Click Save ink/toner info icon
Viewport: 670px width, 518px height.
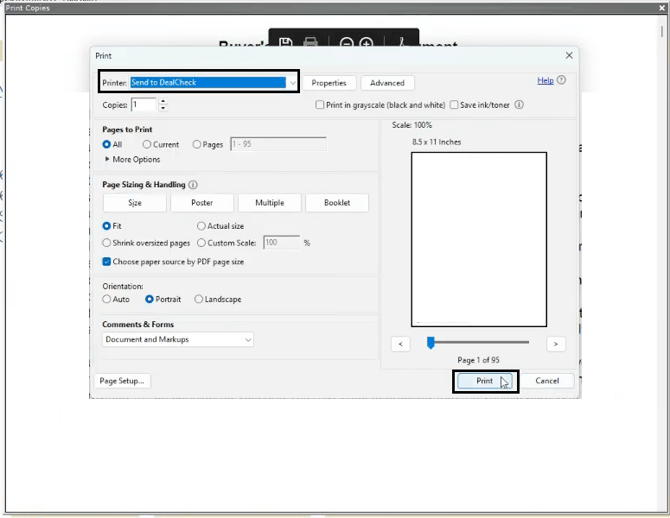pyautogui.click(x=519, y=105)
